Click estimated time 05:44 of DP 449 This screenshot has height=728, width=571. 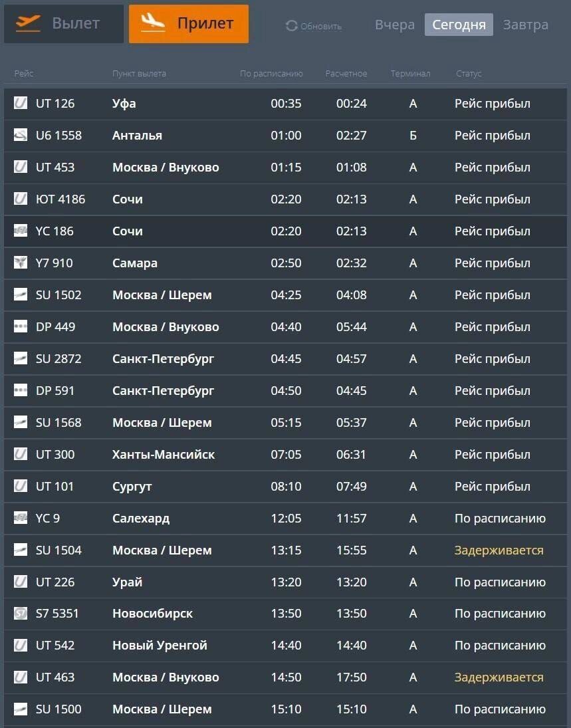[x=352, y=327]
